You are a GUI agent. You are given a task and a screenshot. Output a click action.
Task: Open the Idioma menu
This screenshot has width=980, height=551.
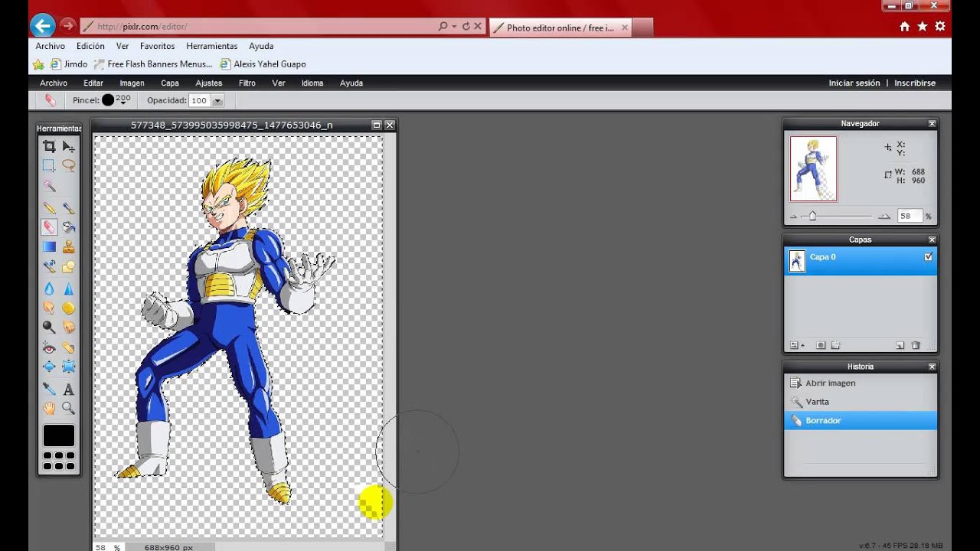coord(312,83)
